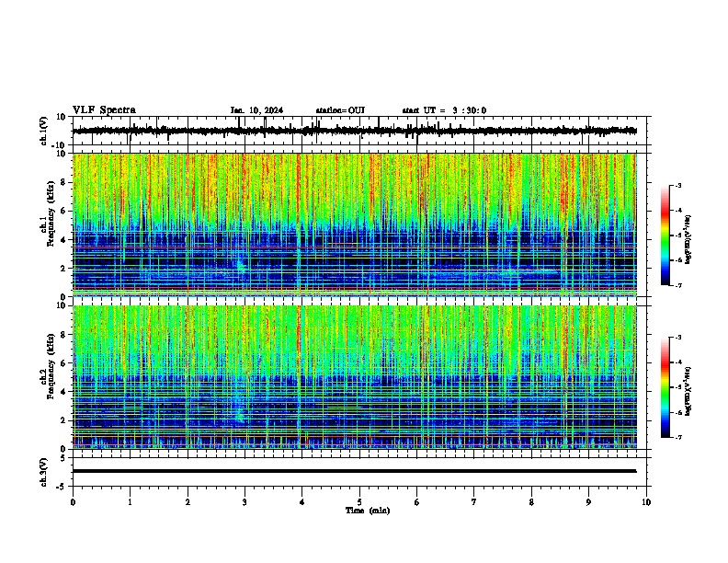Viewport: 728px width, 563px height.
Task: Select the date text "Jan. 10, 2024"
Action: point(256,110)
